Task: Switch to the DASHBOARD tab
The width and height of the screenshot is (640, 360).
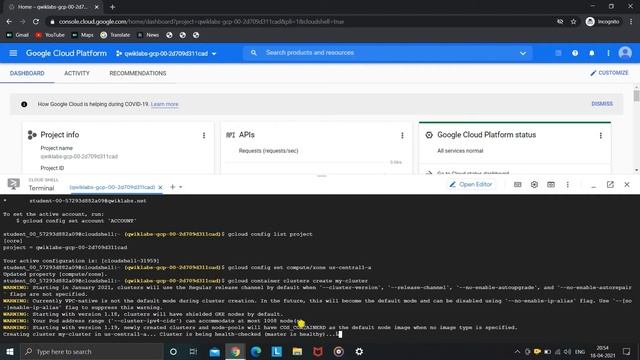Action: coord(27,73)
